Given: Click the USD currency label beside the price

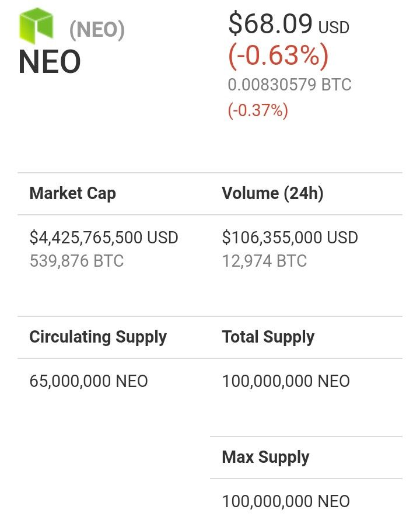Looking at the screenshot, I should point(334,27).
